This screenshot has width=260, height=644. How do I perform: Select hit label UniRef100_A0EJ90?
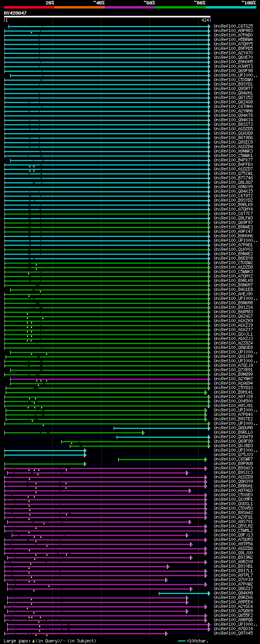click(233, 294)
